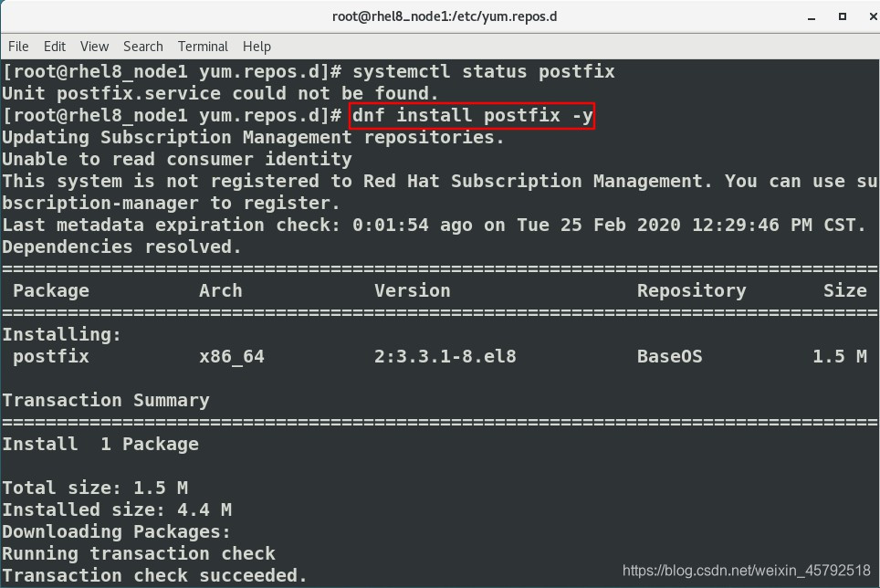Open the Search menu
This screenshot has width=880, height=588.
(143, 47)
